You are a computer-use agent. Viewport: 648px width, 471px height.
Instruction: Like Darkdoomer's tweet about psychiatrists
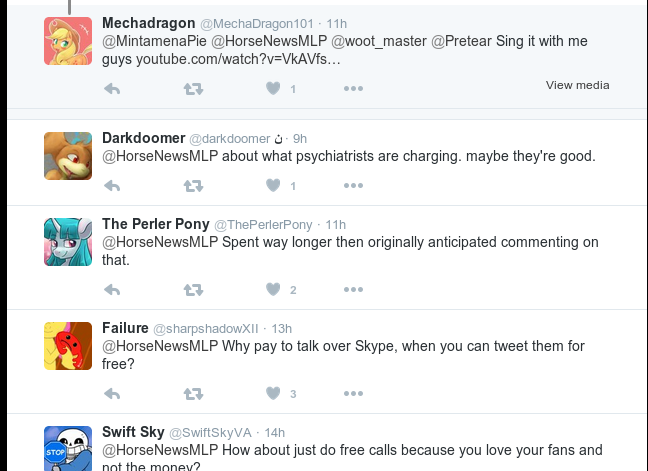pos(273,186)
